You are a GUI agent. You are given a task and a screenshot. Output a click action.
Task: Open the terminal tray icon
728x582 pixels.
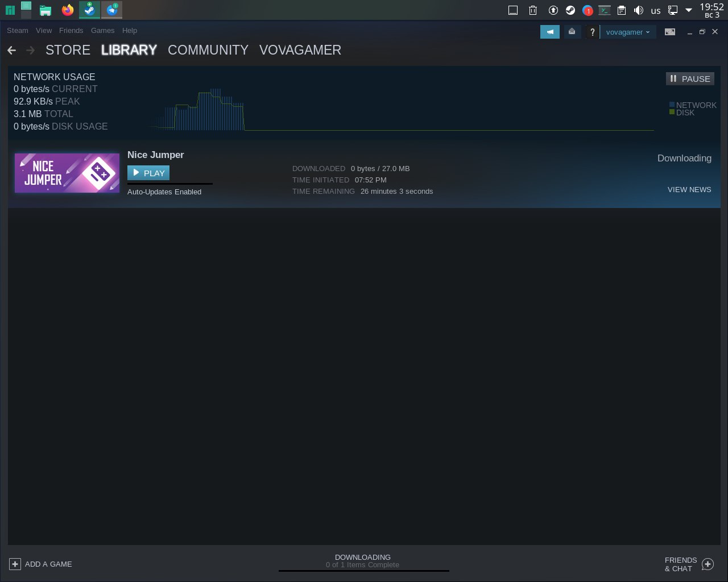point(604,10)
